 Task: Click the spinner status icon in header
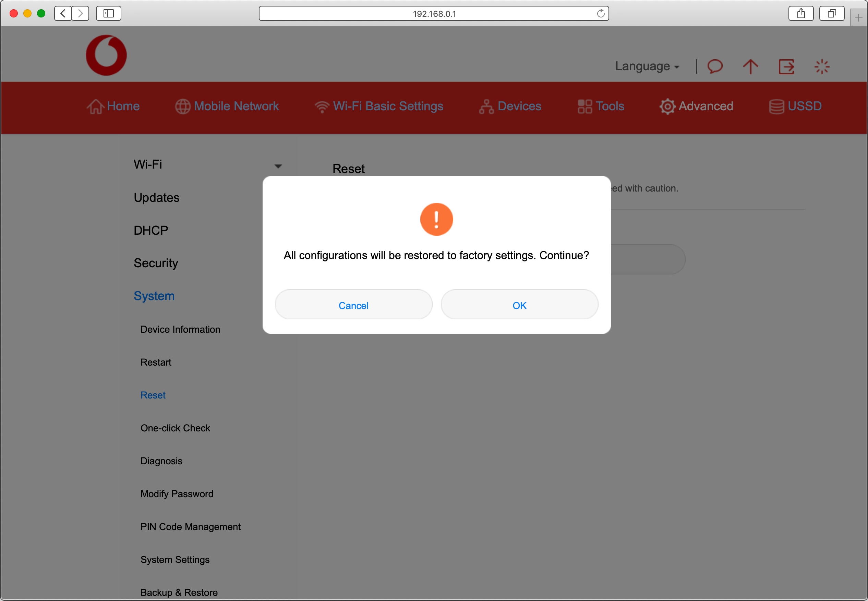pos(822,67)
